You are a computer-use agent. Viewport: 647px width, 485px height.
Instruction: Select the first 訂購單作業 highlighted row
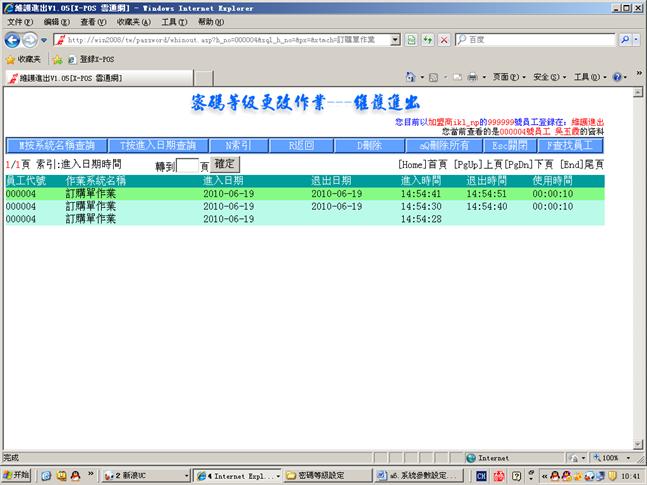(90, 193)
